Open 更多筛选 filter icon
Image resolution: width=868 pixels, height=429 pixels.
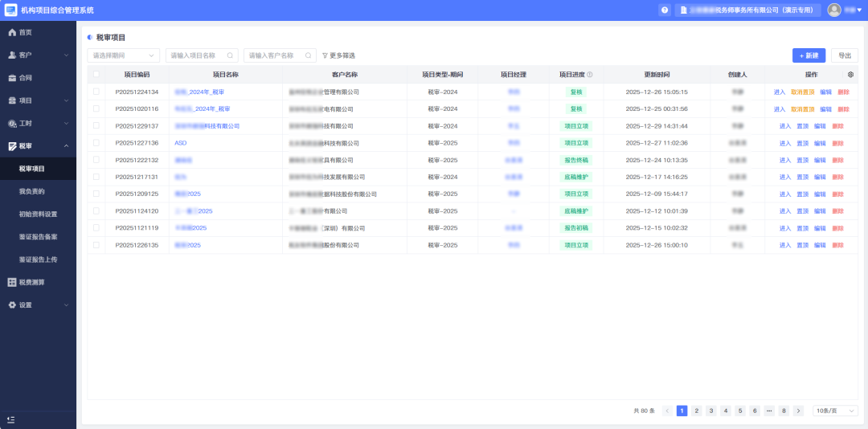325,55
